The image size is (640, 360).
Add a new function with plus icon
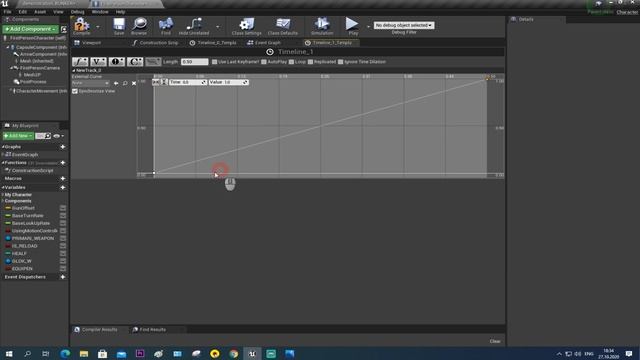[63, 162]
